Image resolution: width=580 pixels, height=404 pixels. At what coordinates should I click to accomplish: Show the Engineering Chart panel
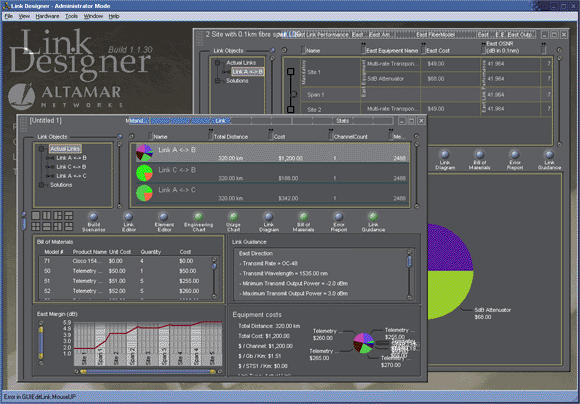click(199, 222)
